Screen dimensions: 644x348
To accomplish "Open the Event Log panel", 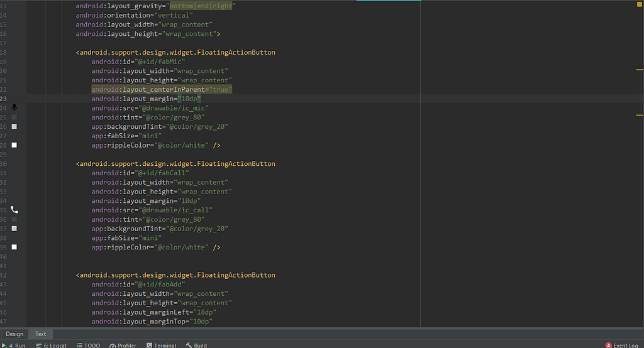I will [x=622, y=345].
